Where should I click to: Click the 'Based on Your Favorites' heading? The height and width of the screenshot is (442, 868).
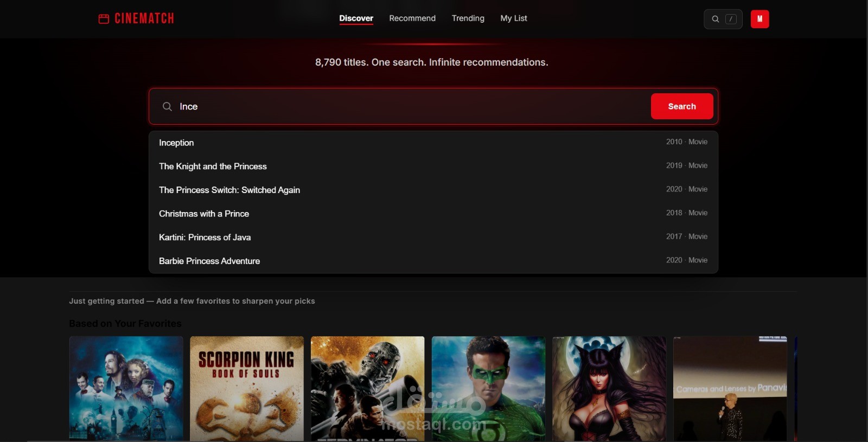click(125, 324)
